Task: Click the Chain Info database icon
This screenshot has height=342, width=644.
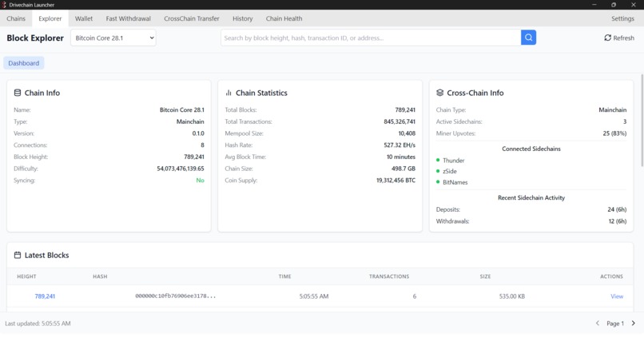Action: pyautogui.click(x=18, y=93)
